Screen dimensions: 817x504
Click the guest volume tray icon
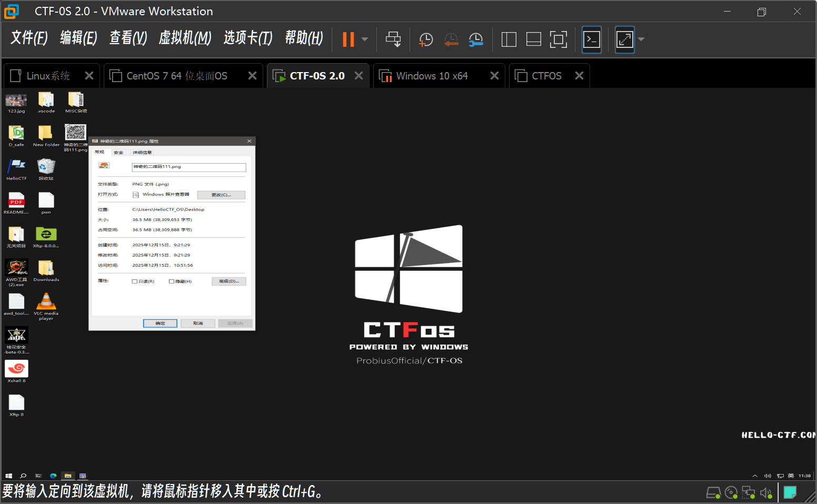[768, 476]
